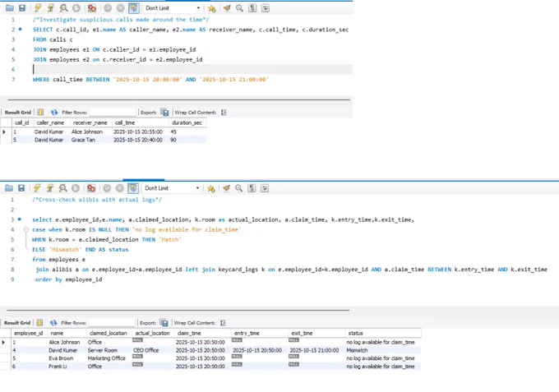This screenshot has height=392, width=559.
Task: Sort by status column header
Action: [x=383, y=333]
